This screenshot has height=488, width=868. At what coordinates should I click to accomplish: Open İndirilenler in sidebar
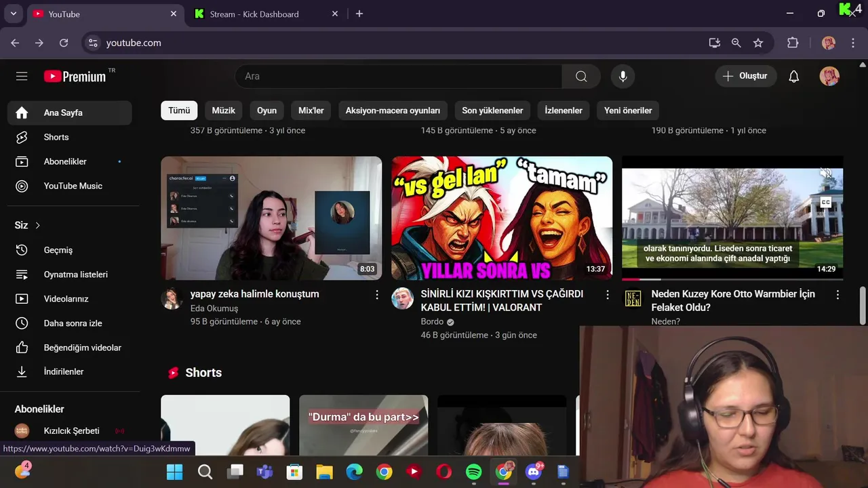click(70, 371)
